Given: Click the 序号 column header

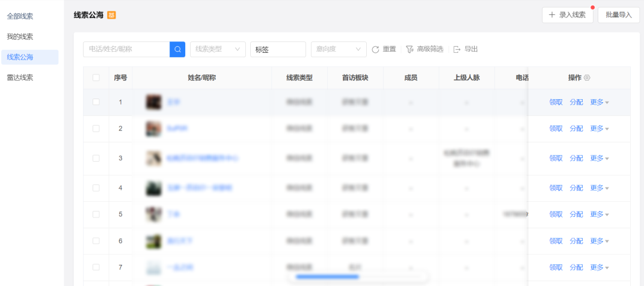Looking at the screenshot, I should tap(120, 78).
